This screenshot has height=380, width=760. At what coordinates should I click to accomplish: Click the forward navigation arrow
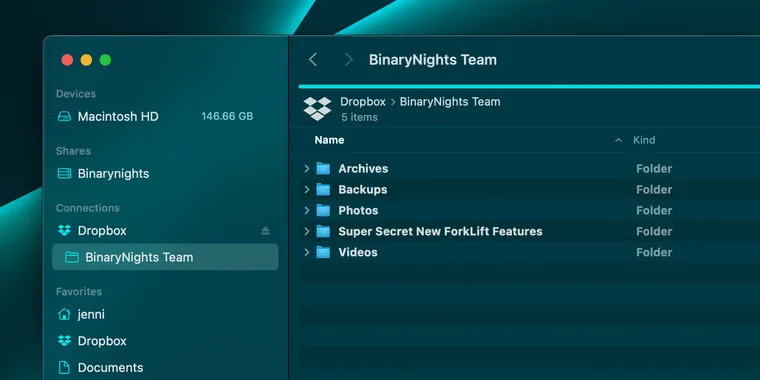pyautogui.click(x=348, y=60)
